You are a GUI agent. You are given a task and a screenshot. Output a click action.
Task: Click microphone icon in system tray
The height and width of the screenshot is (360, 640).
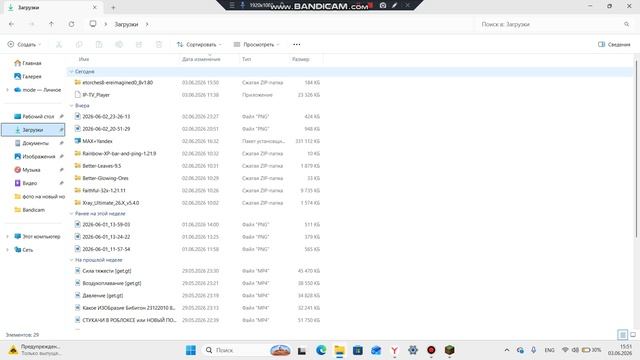(533, 350)
